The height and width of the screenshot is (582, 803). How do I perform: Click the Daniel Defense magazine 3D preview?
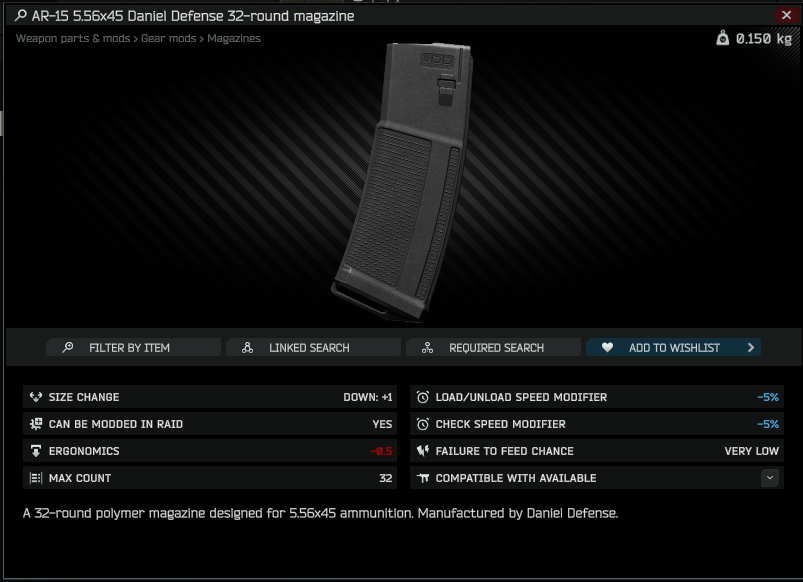pyautogui.click(x=403, y=182)
